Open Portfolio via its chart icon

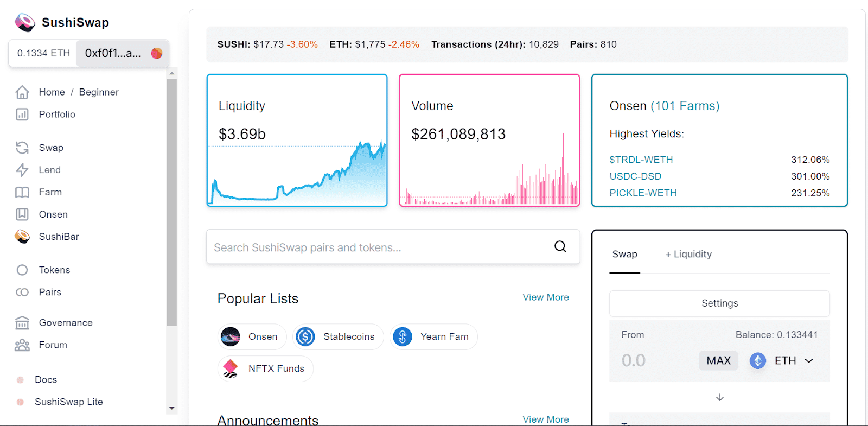[x=22, y=115]
